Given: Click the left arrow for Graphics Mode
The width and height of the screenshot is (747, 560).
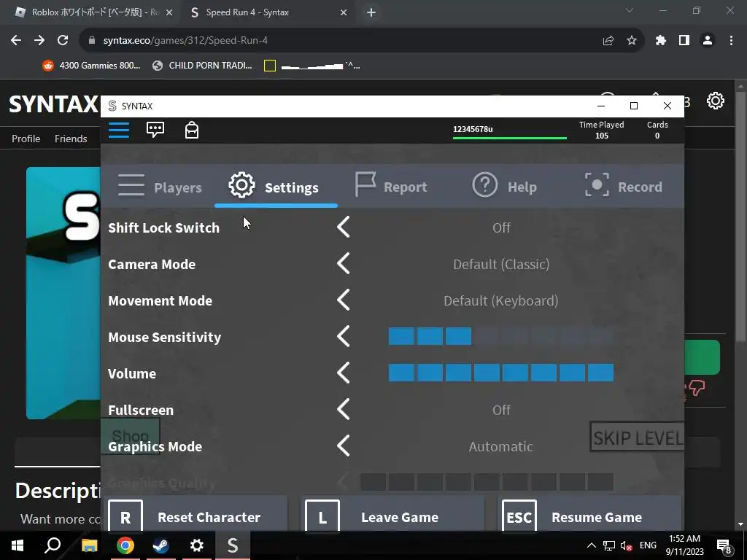Looking at the screenshot, I should pos(344,446).
